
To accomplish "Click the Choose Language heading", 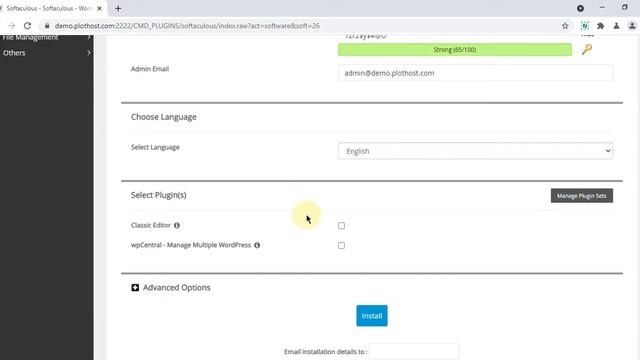I will 164,117.
